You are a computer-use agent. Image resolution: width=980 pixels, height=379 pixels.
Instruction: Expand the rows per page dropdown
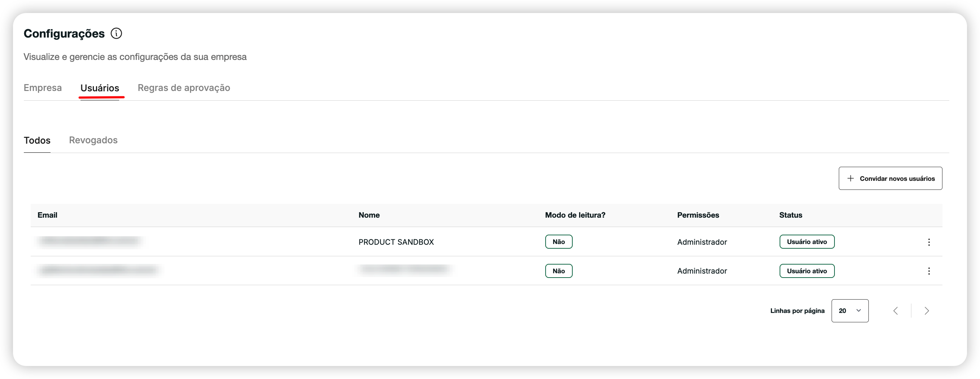pos(850,311)
